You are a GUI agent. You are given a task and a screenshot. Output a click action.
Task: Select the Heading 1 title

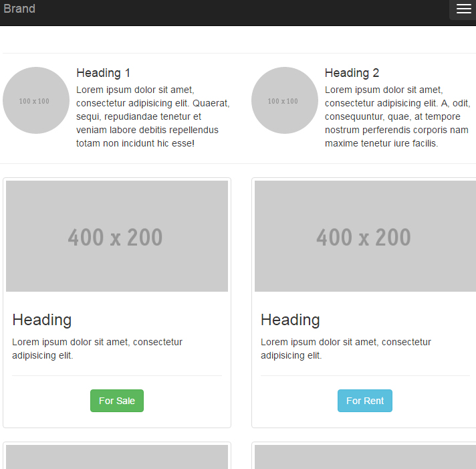[104, 73]
